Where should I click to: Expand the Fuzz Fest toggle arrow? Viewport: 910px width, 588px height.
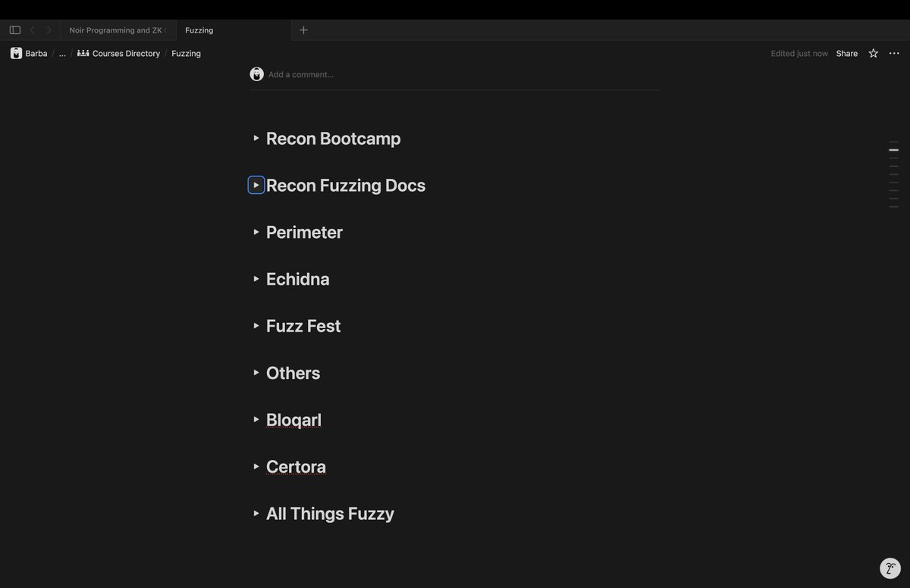256,326
